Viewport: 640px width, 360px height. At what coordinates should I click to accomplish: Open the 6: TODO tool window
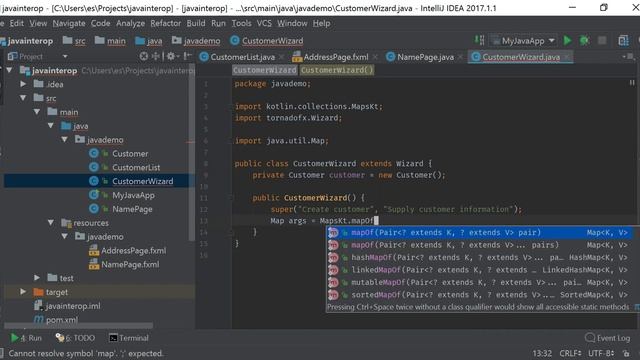75,338
